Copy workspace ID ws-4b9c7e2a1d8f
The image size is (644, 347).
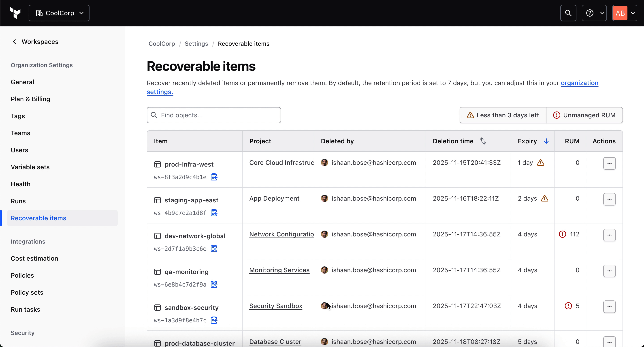pos(214,213)
